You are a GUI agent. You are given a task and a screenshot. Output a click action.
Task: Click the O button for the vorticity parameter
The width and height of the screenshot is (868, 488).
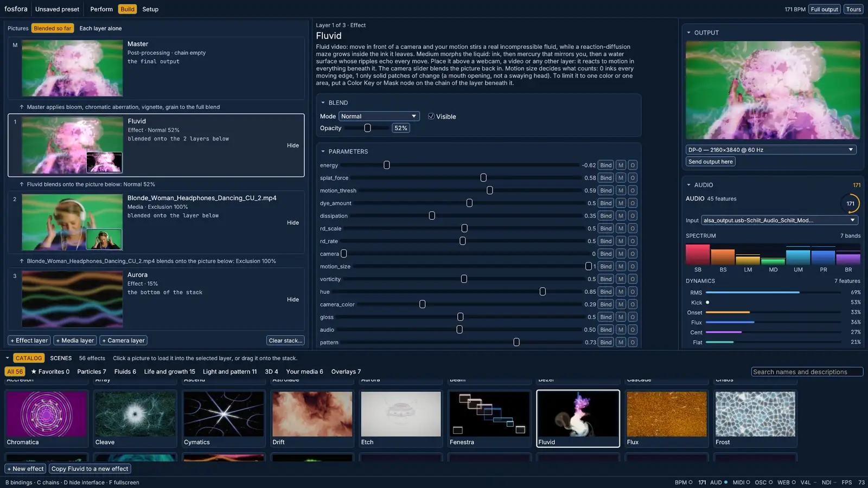[x=633, y=279]
